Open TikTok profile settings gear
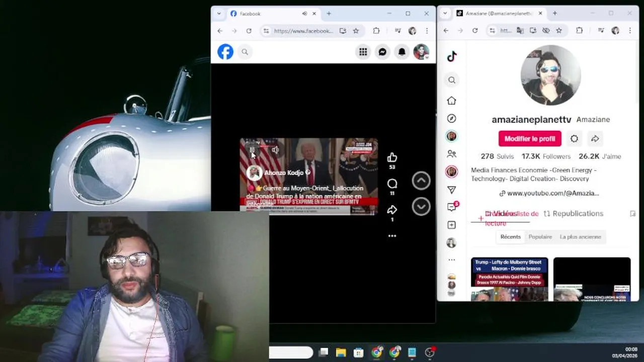Viewport: 644px width, 362px height. click(x=574, y=139)
